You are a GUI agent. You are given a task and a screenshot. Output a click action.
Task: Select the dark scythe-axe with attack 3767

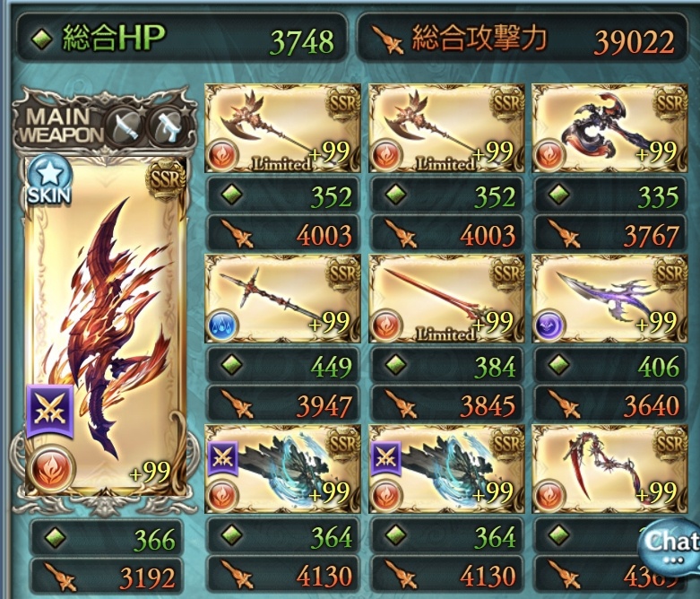pyautogui.click(x=609, y=128)
